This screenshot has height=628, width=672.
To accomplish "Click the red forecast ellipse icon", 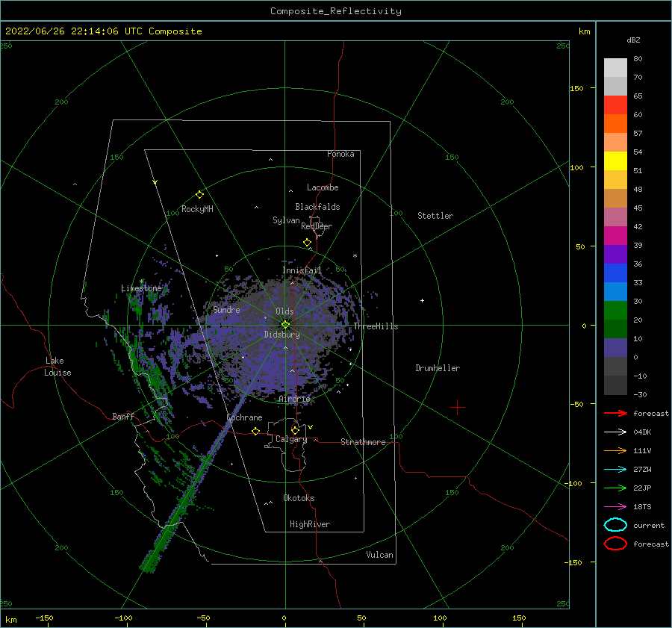I will click(615, 544).
